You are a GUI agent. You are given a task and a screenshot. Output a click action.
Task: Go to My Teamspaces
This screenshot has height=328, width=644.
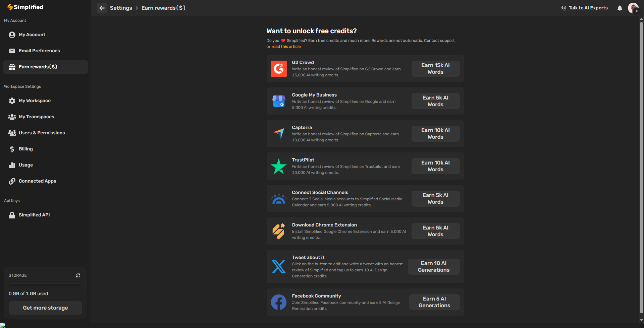pyautogui.click(x=45, y=117)
